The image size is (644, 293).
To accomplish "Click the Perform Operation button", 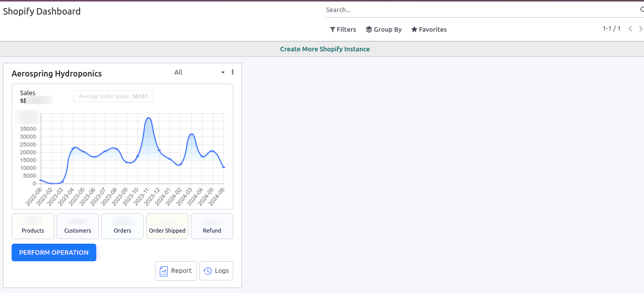I will pos(54,253).
